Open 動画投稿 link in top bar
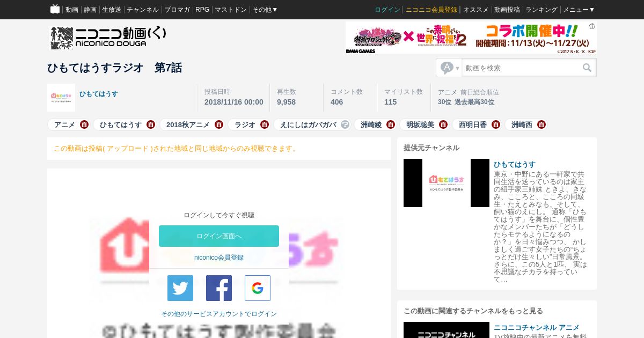This screenshot has height=338, width=644. click(507, 10)
